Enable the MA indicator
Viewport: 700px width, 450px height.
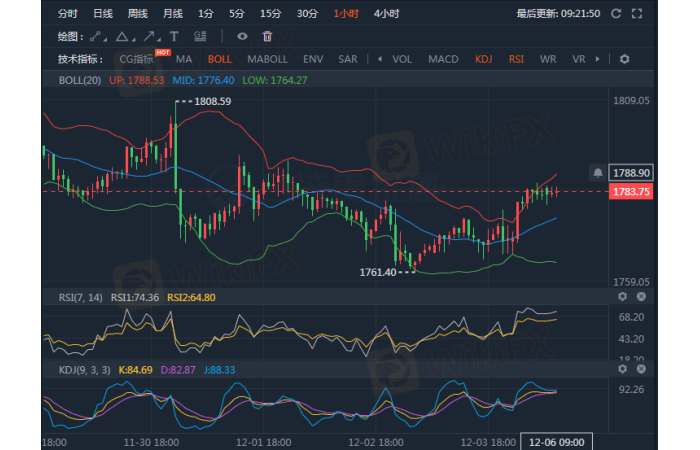184,59
